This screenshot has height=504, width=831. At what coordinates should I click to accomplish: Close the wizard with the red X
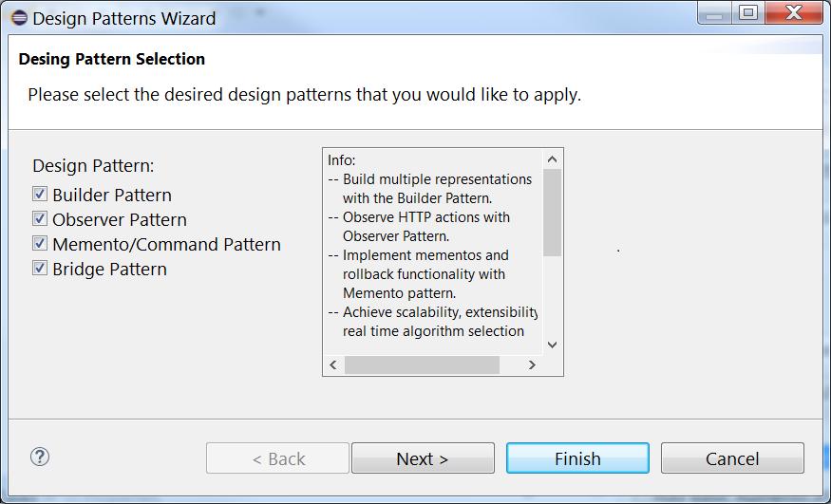click(793, 13)
